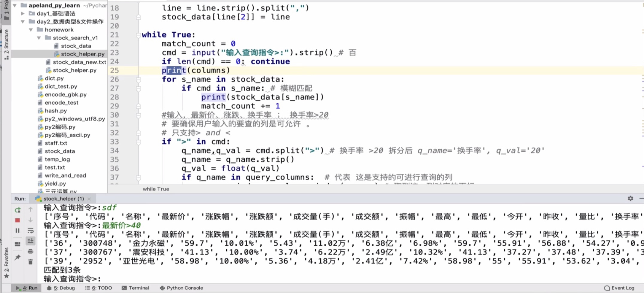Image resolution: width=644 pixels, height=293 pixels.
Task: Click the print(columns) statement on line 25
Action: (x=196, y=70)
